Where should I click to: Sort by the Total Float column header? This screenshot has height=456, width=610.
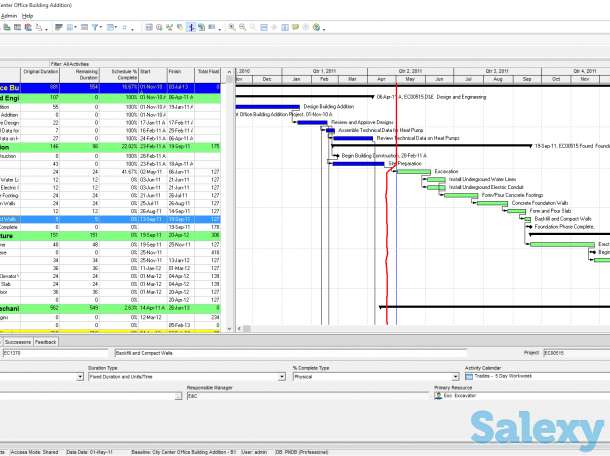coord(207,72)
